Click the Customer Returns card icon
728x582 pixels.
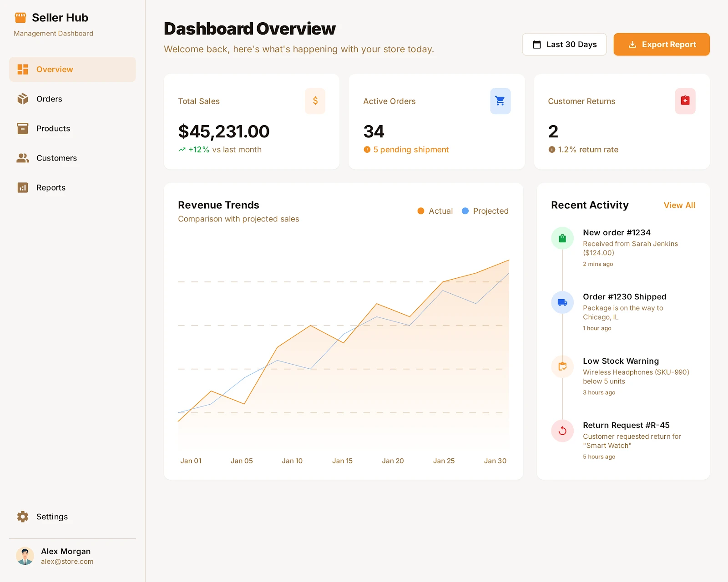685,101
